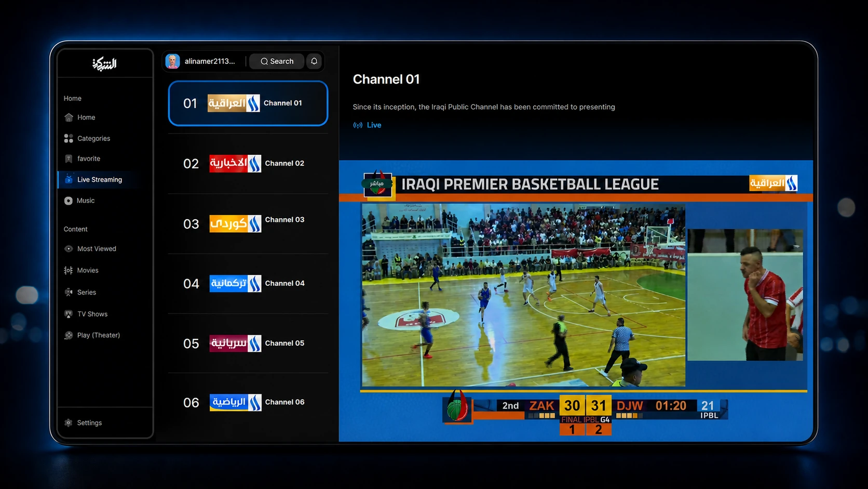This screenshot has height=489, width=868.
Task: Click the DJW team score 31
Action: coord(599,405)
